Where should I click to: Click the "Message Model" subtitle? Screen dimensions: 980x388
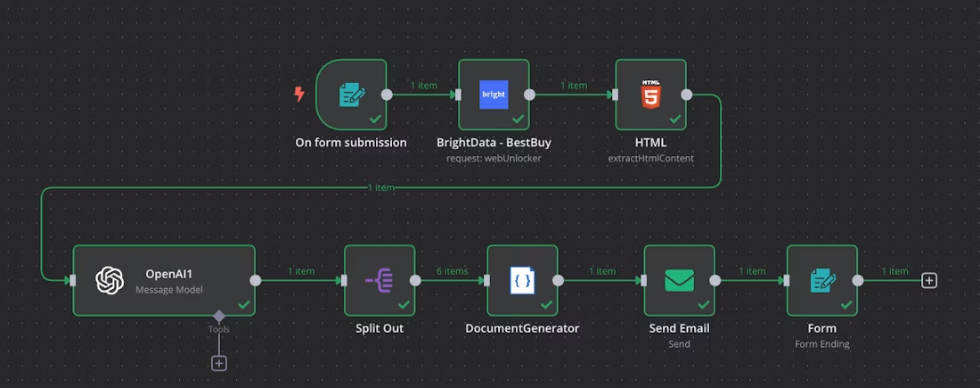click(168, 291)
